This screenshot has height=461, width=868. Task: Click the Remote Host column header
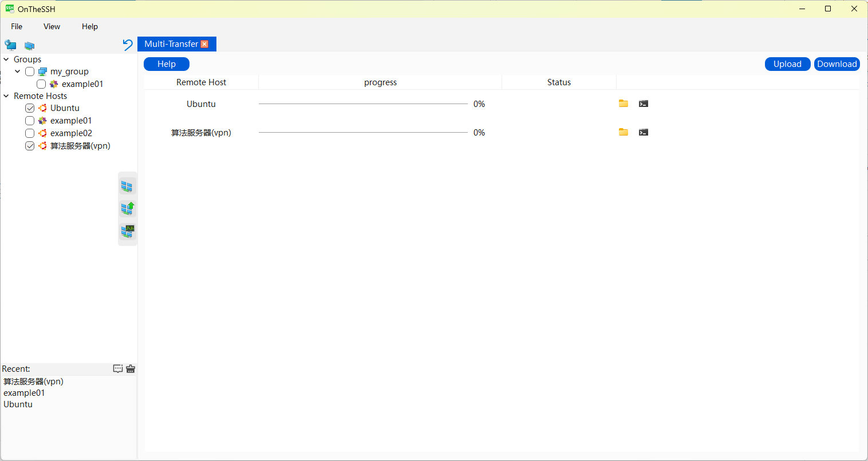point(201,82)
